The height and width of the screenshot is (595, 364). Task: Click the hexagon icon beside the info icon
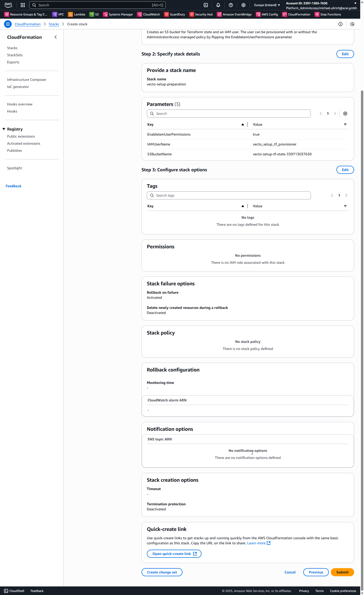point(352,24)
